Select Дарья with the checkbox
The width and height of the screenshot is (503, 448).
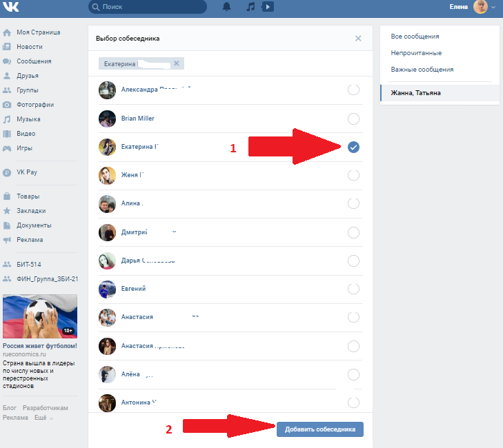353,261
